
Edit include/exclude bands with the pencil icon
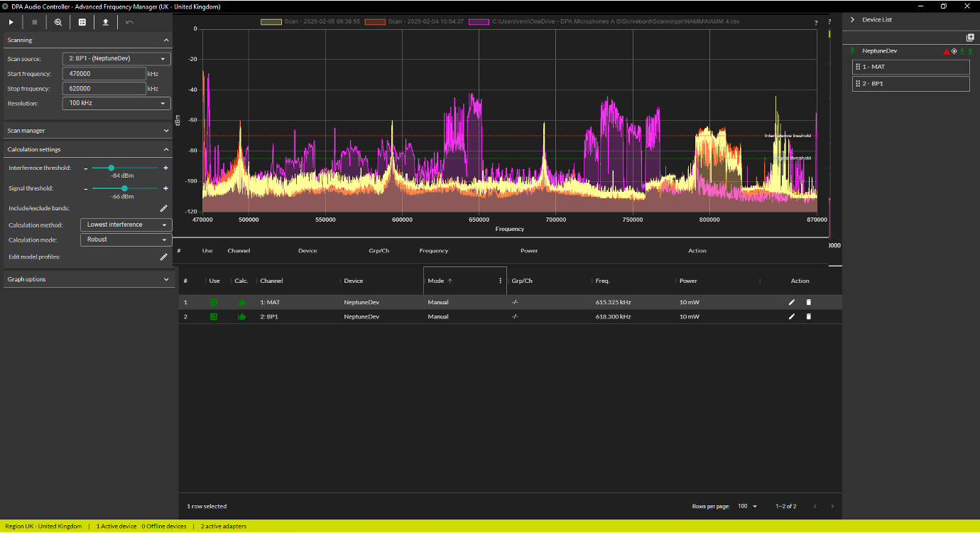163,208
